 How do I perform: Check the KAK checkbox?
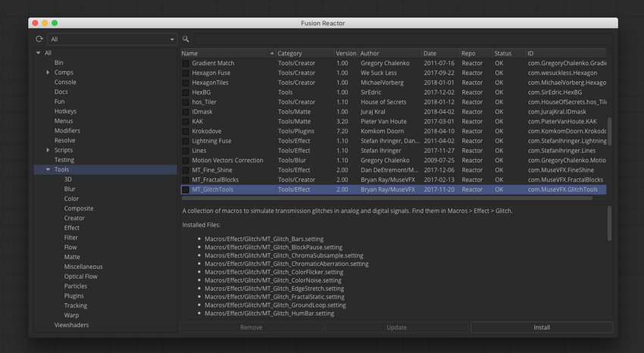pos(186,122)
